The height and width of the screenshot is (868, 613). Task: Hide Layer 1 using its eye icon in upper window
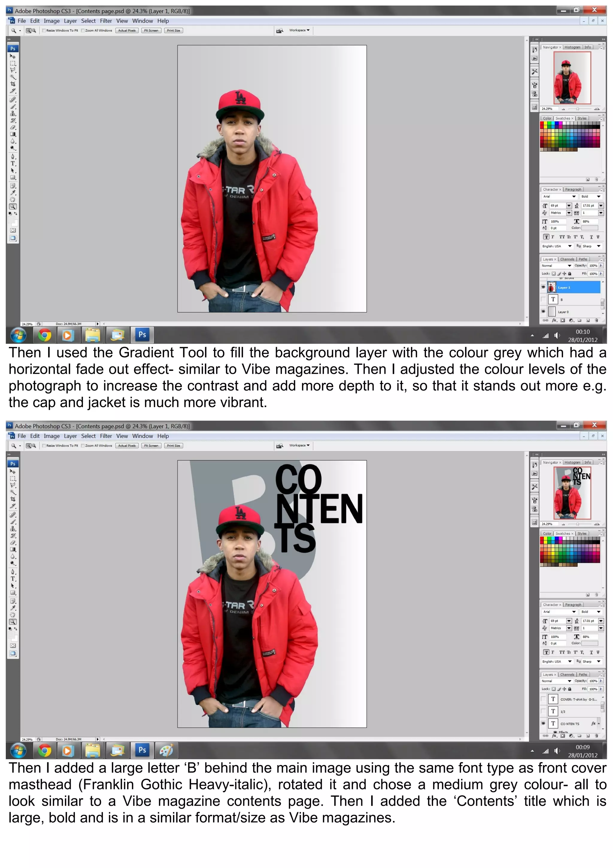tap(543, 287)
